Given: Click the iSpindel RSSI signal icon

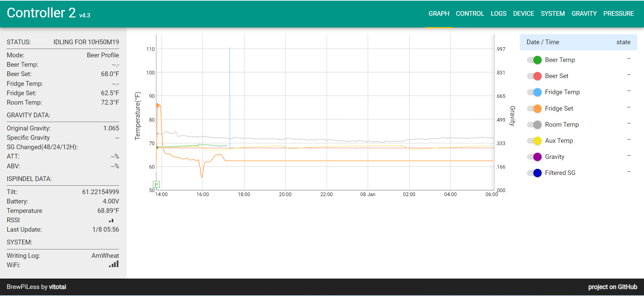Looking at the screenshot, I should tap(111, 221).
